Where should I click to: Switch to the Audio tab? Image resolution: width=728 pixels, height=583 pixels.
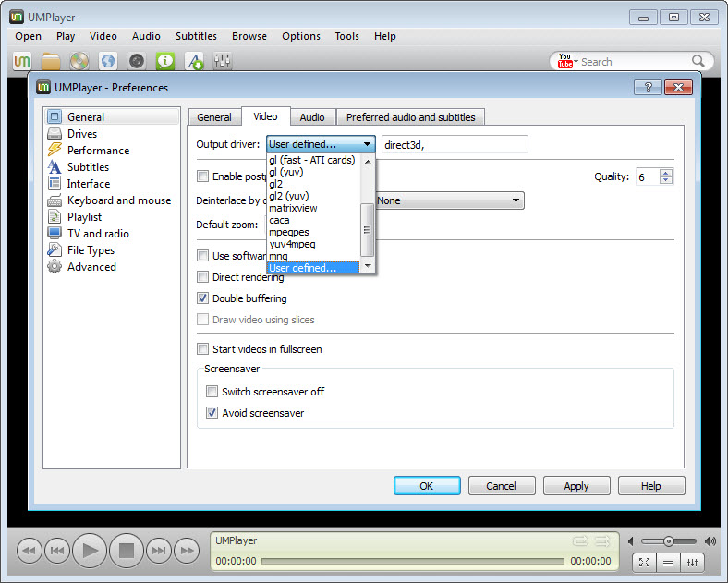[312, 117]
